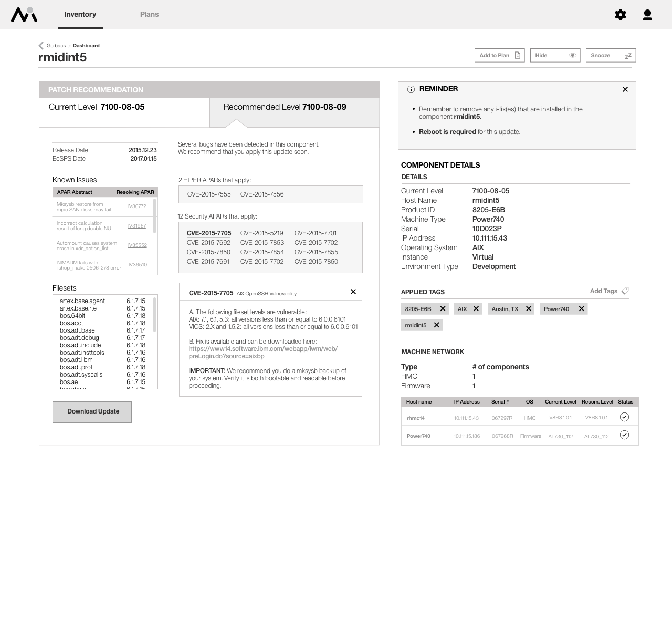Click the app logo in header
Viewport: 672px width, 620px height.
click(x=24, y=15)
